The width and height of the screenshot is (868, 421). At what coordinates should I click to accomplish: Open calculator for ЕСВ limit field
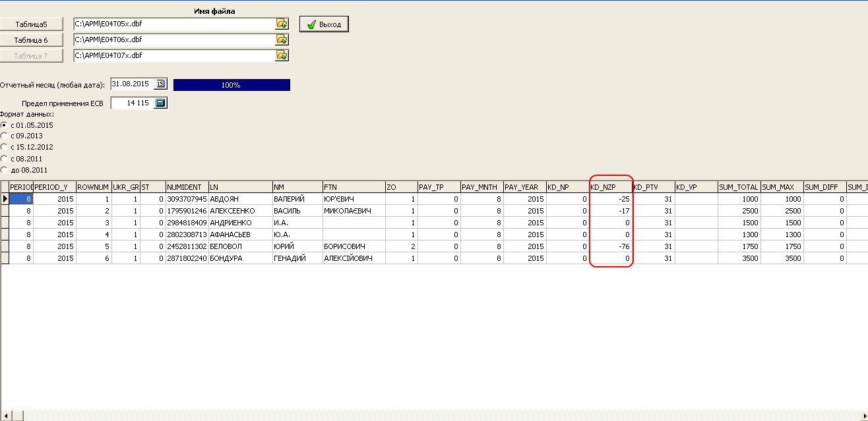(160, 103)
